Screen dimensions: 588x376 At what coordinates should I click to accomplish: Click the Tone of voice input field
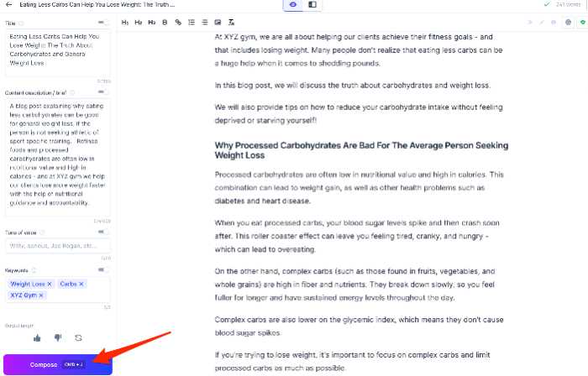[57, 246]
